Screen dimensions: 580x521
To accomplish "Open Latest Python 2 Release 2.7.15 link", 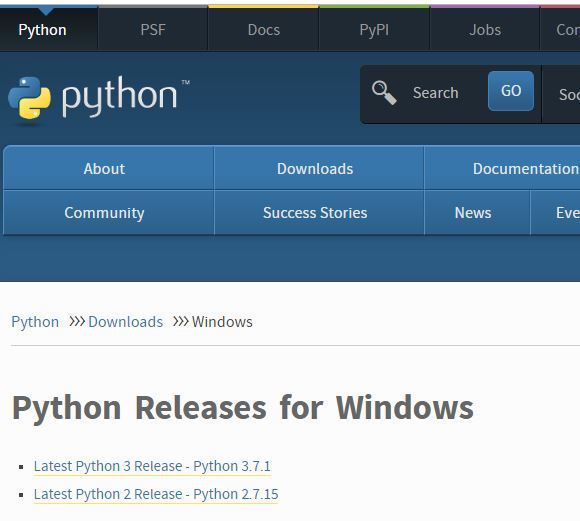I will (x=156, y=494).
